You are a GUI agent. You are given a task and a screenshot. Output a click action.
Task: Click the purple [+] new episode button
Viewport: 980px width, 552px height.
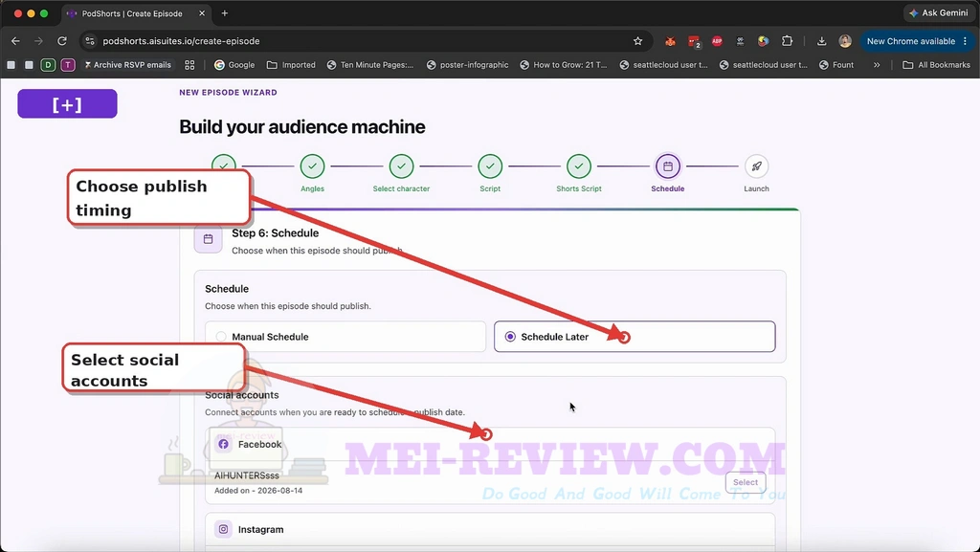click(x=68, y=103)
